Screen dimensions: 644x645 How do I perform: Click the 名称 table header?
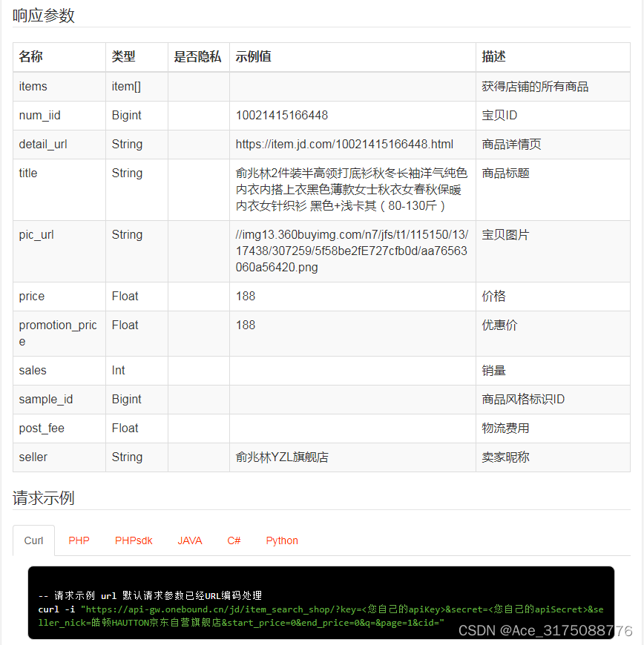tap(30, 56)
